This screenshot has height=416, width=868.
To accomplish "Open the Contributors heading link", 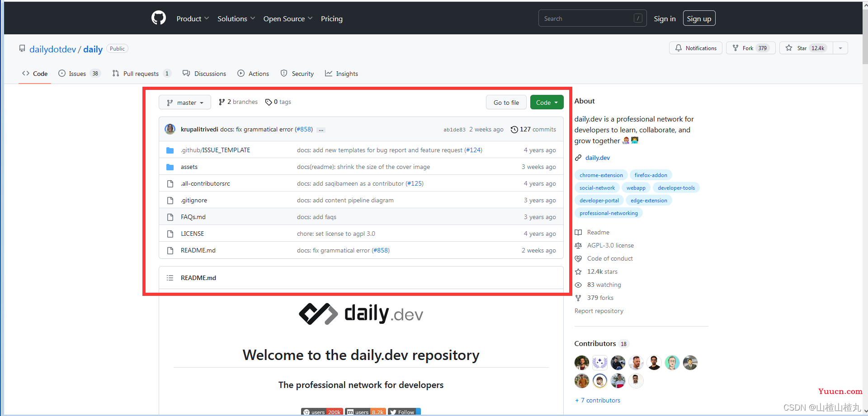I will 601,344.
